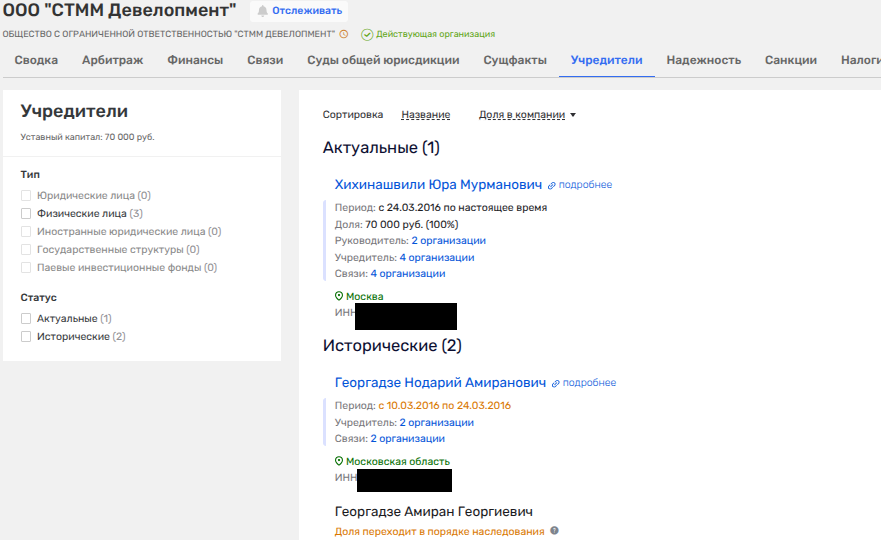This screenshot has height=540, width=881.
Task: Toggle the Исторические status checkbox
Action: (x=27, y=337)
